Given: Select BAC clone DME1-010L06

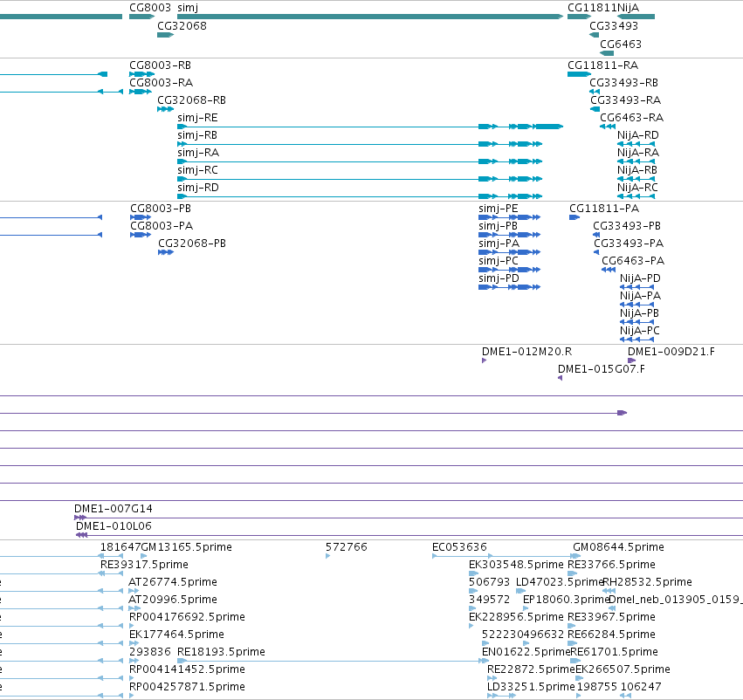Looking at the screenshot, I should (114, 526).
